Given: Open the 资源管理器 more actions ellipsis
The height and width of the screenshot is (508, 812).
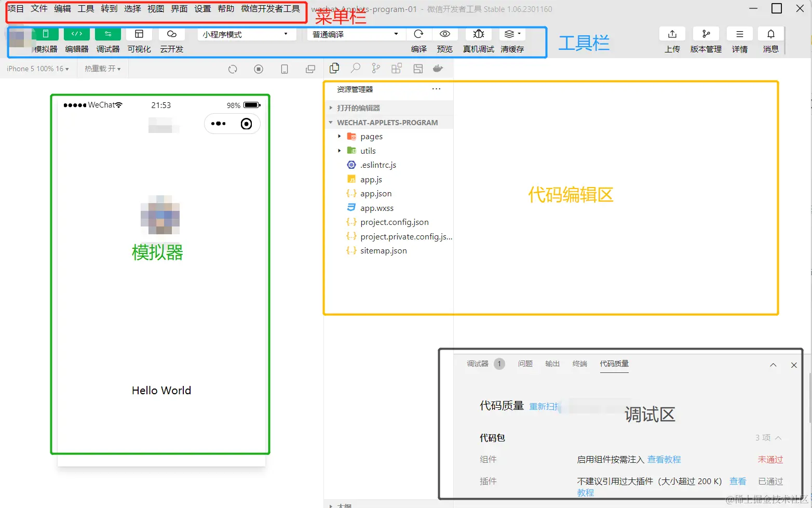Looking at the screenshot, I should coord(436,89).
